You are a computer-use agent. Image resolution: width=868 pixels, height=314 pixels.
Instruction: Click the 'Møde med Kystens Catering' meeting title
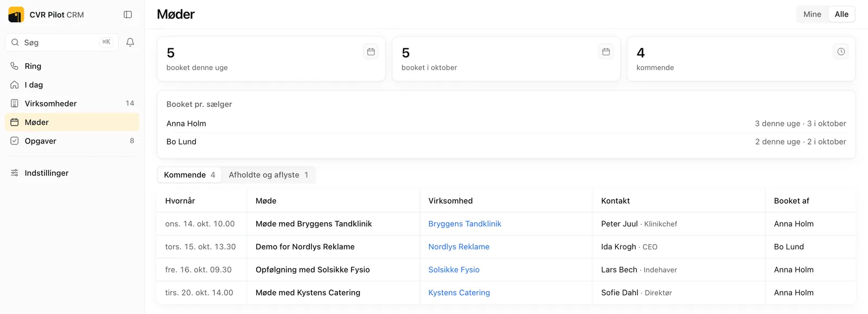click(x=308, y=292)
